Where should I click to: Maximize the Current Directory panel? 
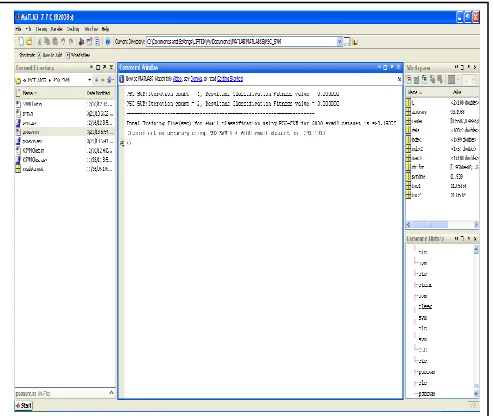pyautogui.click(x=98, y=67)
